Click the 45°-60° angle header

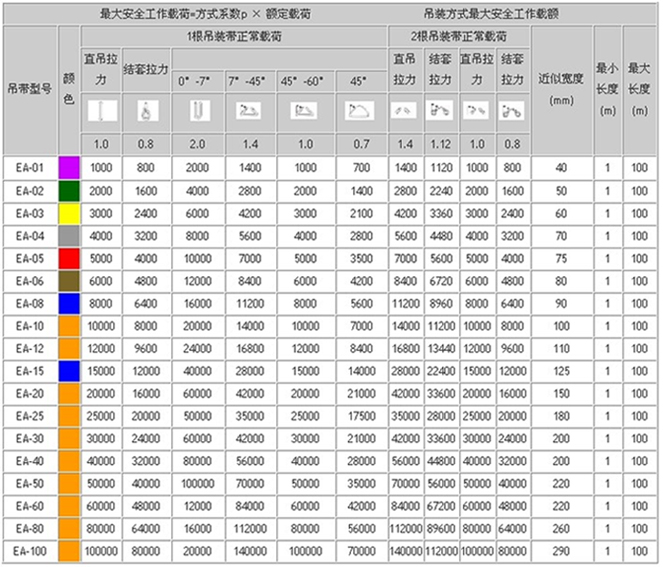(x=302, y=81)
